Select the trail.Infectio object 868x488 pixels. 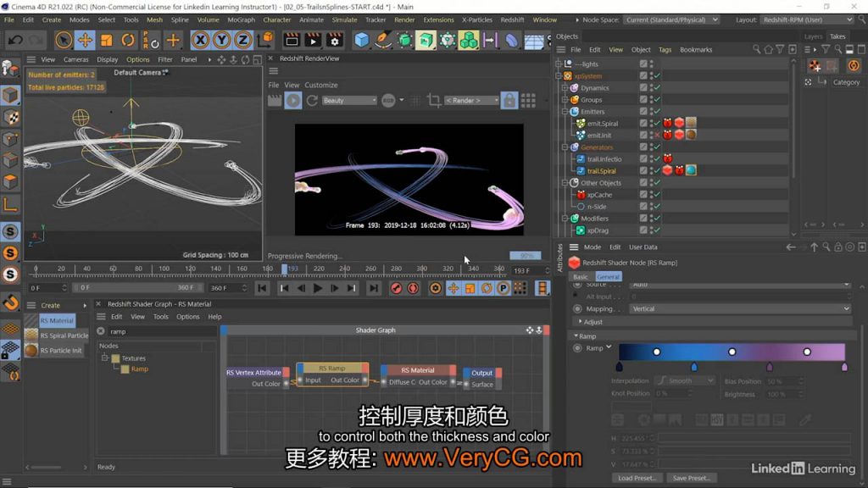604,158
